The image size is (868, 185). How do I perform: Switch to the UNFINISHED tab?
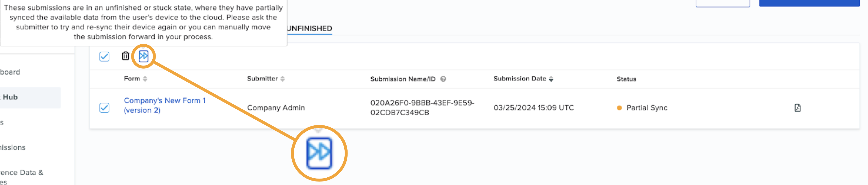tap(309, 28)
